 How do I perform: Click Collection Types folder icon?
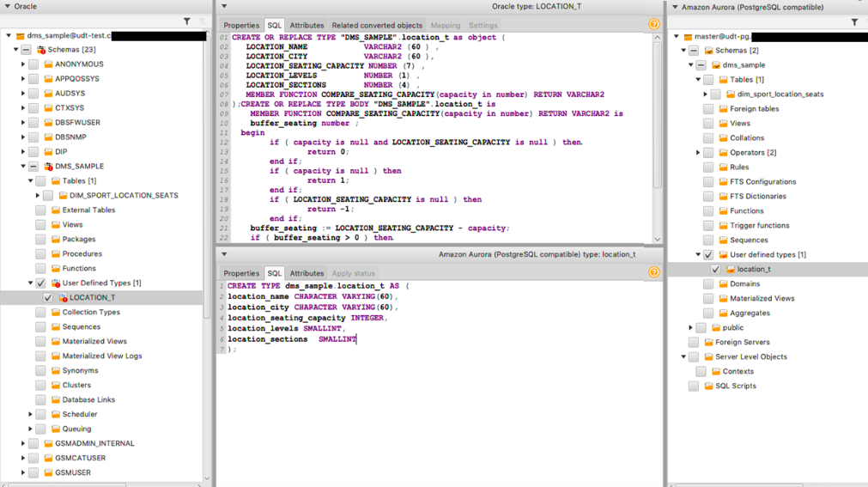coord(55,312)
